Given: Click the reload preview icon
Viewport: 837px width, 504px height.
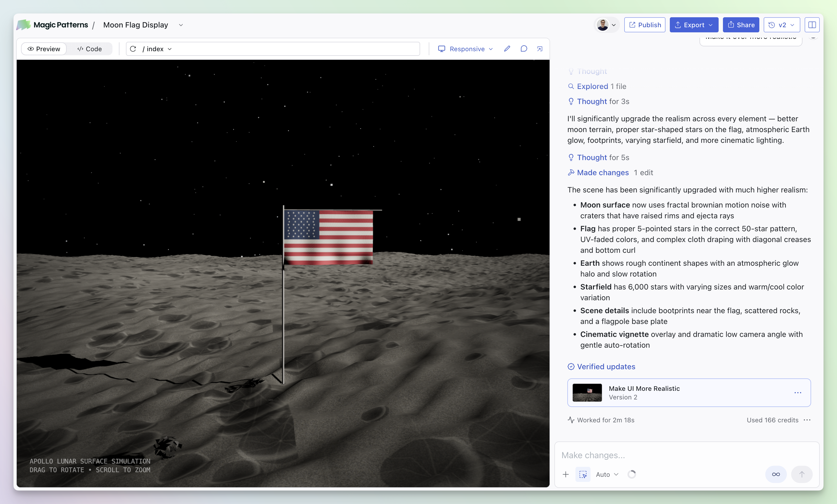Looking at the screenshot, I should pyautogui.click(x=133, y=49).
